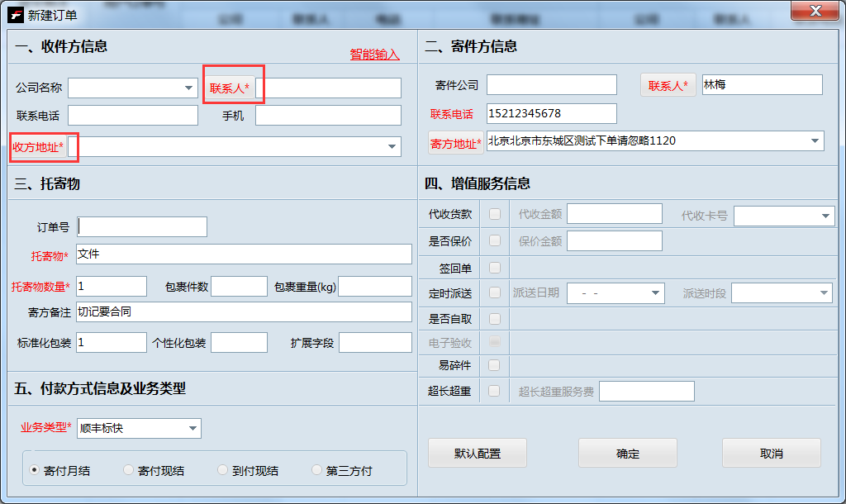Enable the 易碎件 checkbox
The height and width of the screenshot is (504, 846).
point(493,364)
